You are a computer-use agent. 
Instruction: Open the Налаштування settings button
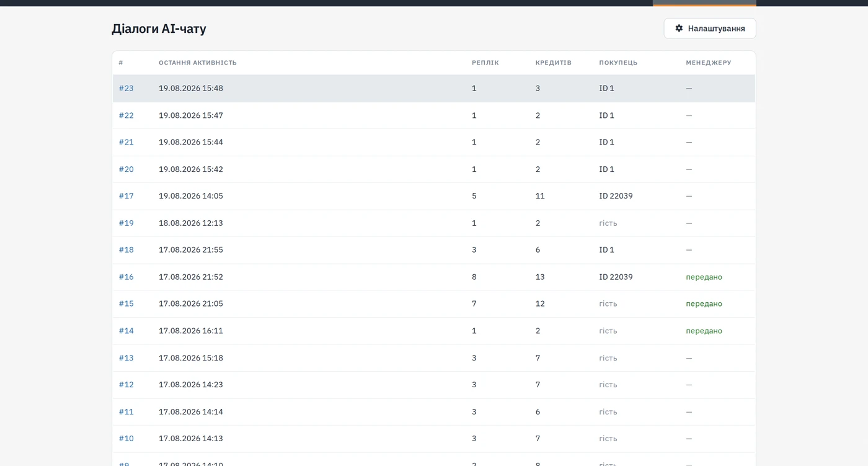pos(710,28)
